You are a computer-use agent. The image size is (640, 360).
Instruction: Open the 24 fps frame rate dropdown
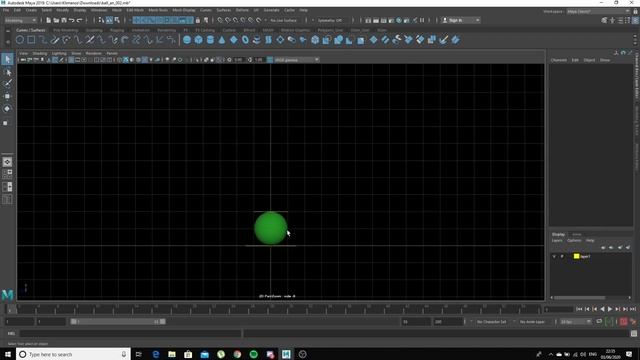click(576, 322)
